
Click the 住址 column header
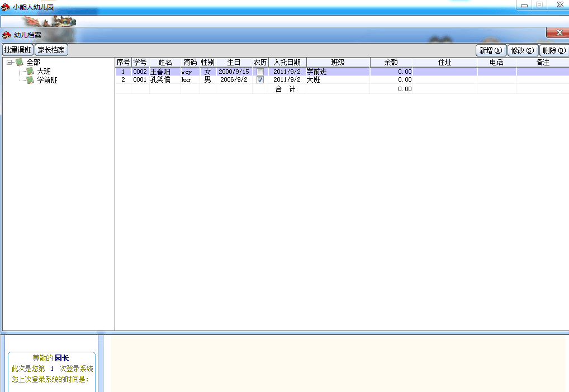tap(445, 63)
